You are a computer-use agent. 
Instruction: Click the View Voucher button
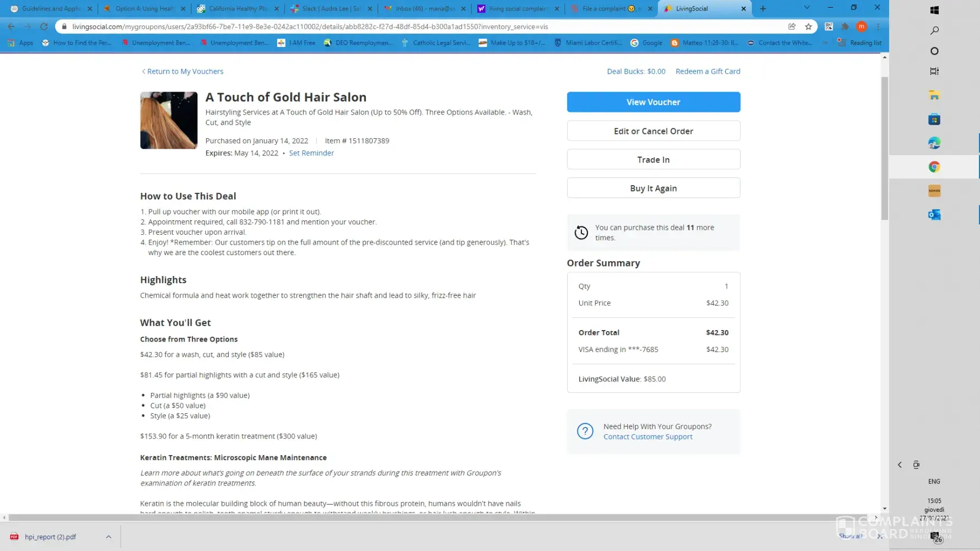coord(653,102)
